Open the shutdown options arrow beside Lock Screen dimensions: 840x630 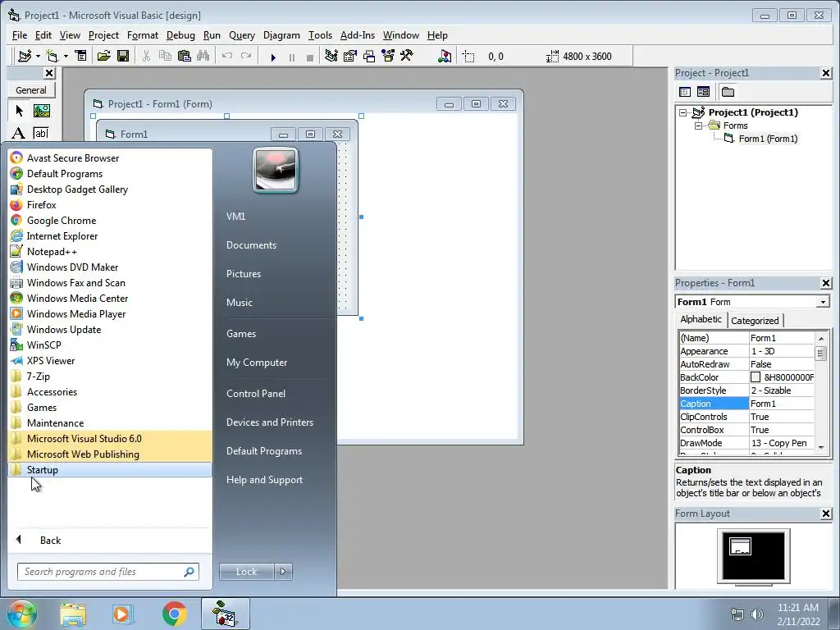click(283, 572)
